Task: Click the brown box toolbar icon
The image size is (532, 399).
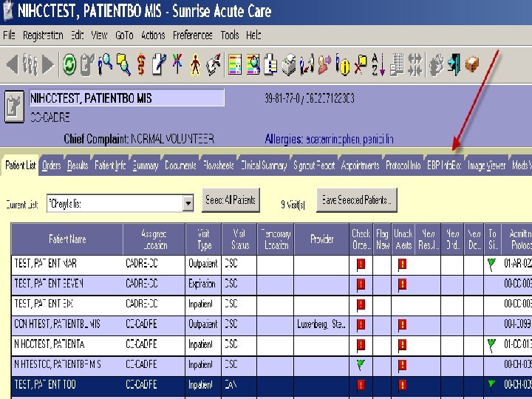Action: [x=472, y=64]
